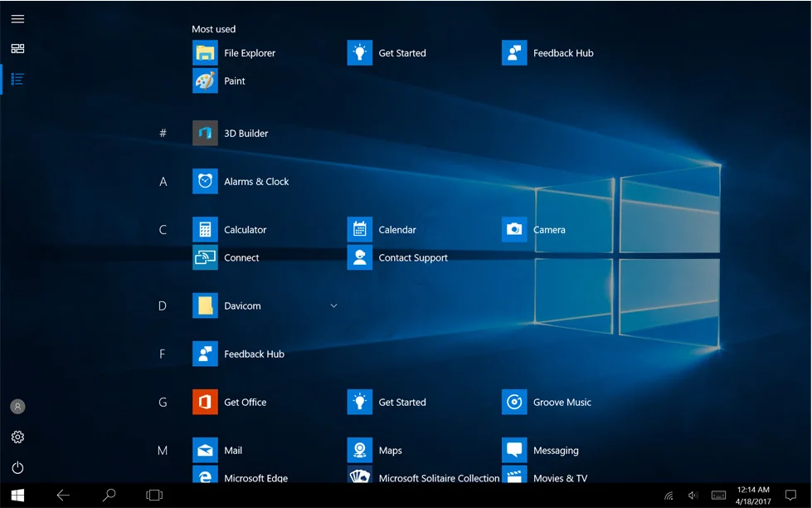
Task: Open the Calendar app
Action: [382, 230]
